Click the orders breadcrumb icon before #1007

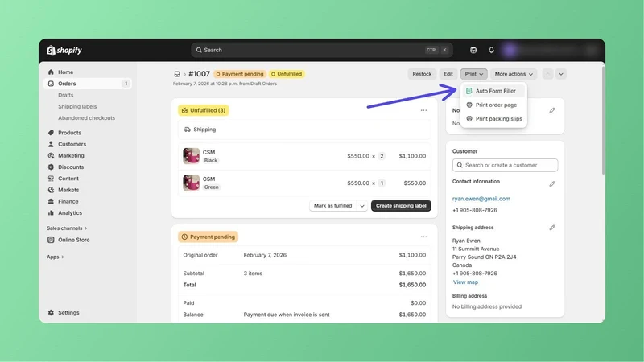177,74
